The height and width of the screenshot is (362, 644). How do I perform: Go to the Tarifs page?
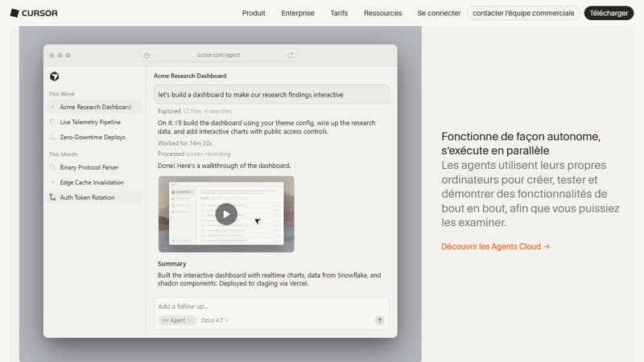(339, 13)
